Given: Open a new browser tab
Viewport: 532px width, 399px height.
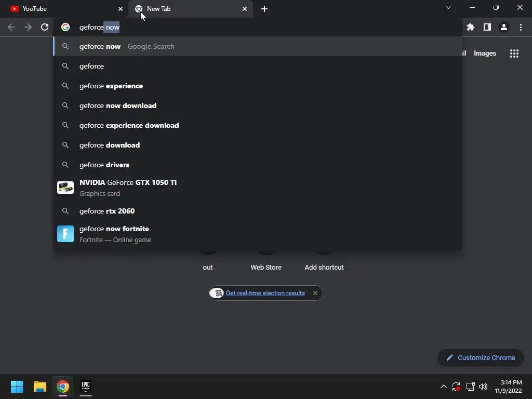Looking at the screenshot, I should (264, 9).
